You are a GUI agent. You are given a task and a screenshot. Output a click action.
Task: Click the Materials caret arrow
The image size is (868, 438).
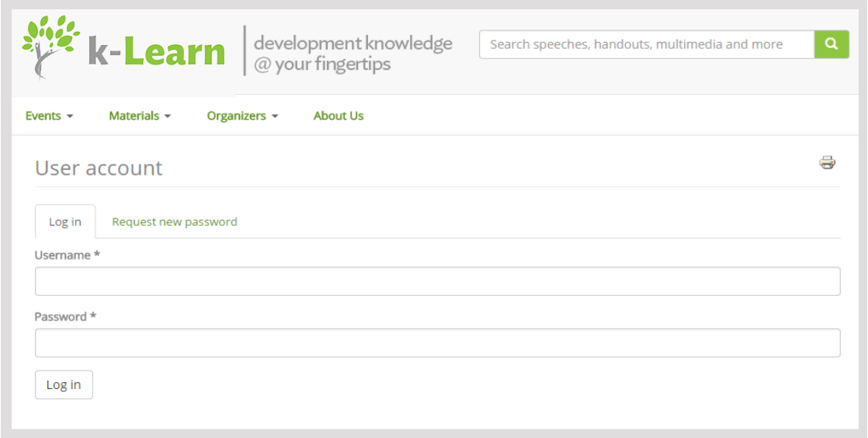[x=167, y=116]
